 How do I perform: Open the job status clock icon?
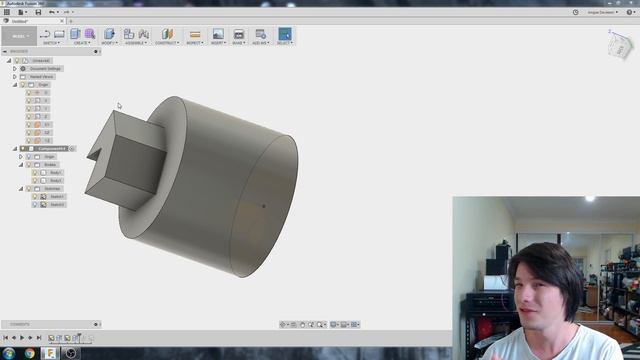coord(576,12)
